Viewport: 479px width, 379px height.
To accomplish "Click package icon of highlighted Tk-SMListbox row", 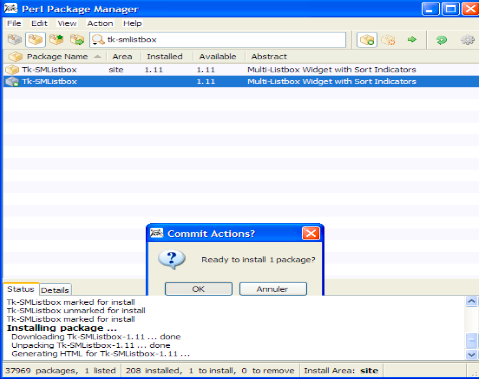I will (x=12, y=81).
